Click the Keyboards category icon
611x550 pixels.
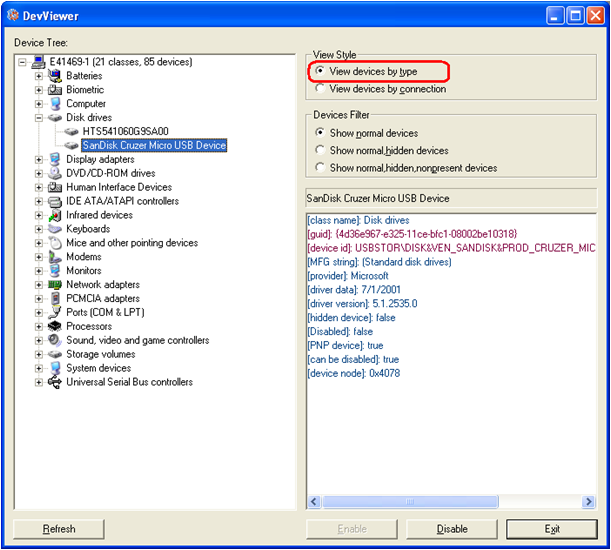(55, 229)
